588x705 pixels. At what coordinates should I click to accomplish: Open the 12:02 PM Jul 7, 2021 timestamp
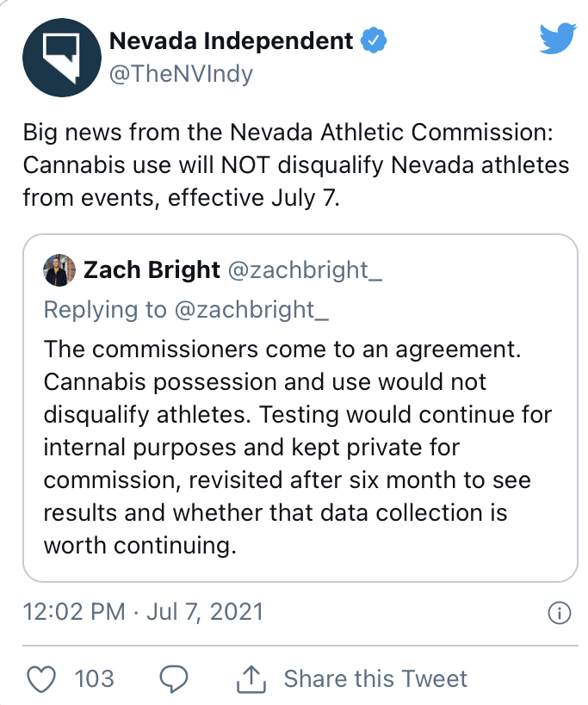coord(143,612)
